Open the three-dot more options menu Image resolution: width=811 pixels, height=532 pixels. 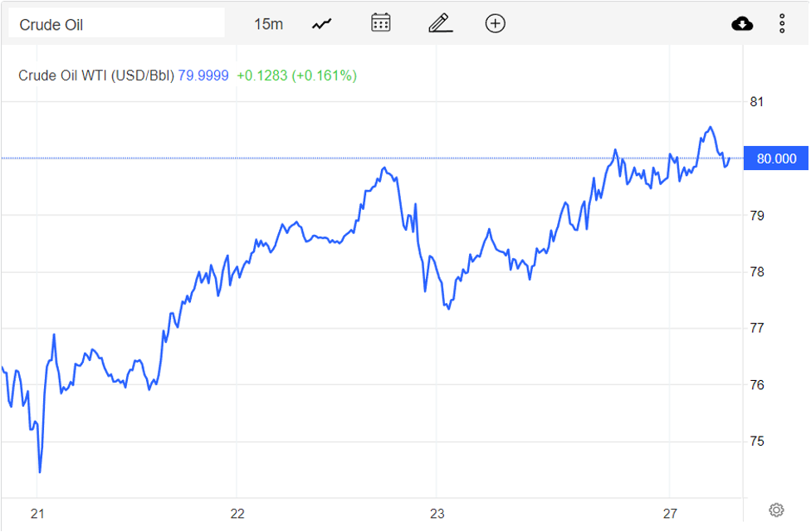[x=782, y=24]
